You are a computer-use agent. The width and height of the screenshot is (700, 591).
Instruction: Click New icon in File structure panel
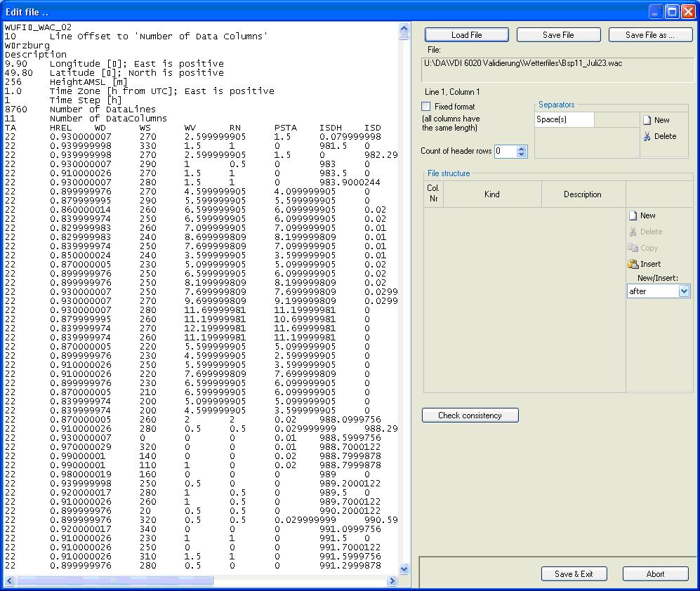pos(633,215)
